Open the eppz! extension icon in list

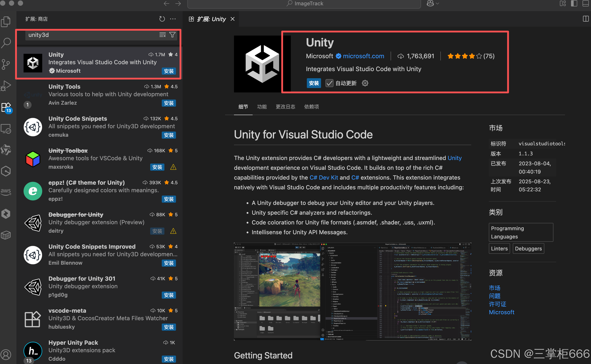click(33, 191)
